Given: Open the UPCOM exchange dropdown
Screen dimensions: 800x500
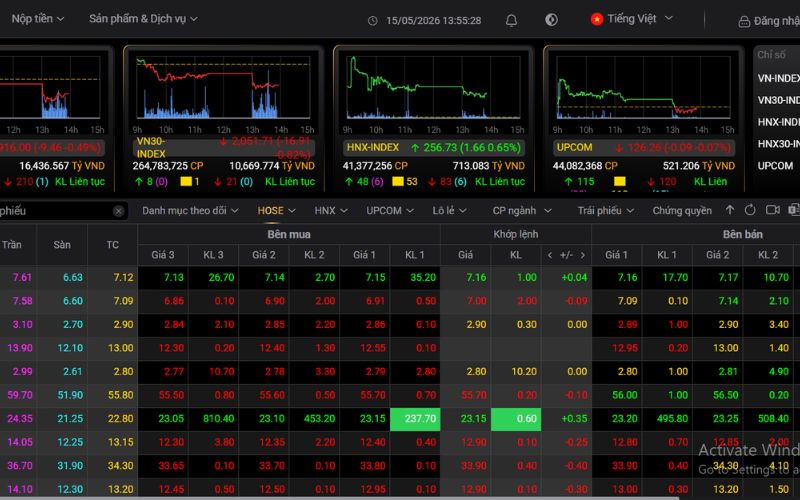Looking at the screenshot, I should coord(389,211).
